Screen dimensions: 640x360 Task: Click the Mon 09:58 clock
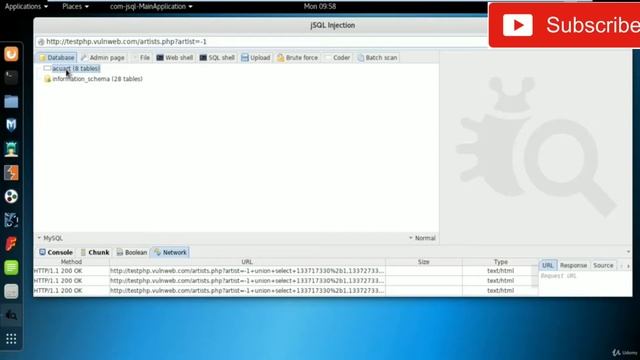pyautogui.click(x=320, y=7)
